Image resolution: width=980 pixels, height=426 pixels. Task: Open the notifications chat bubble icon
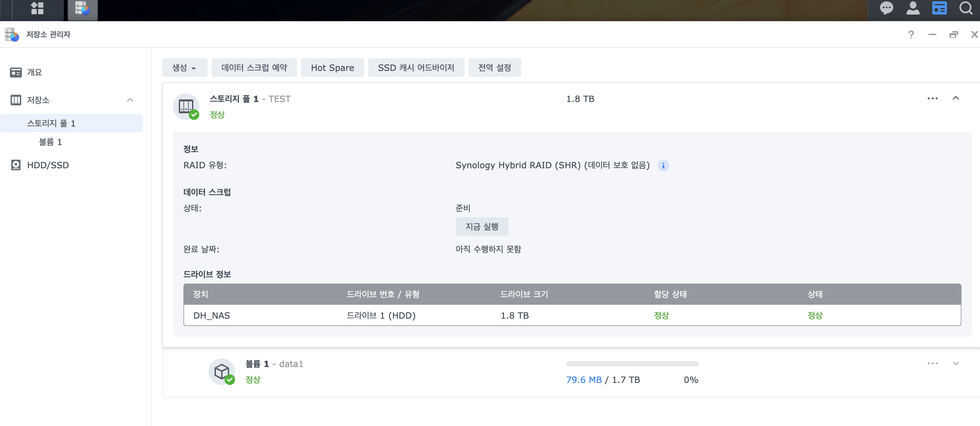pyautogui.click(x=886, y=8)
